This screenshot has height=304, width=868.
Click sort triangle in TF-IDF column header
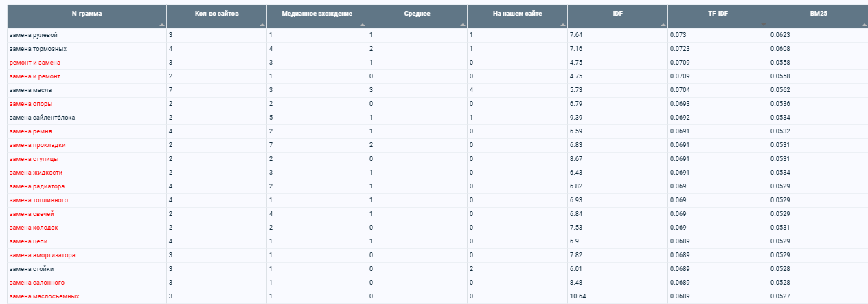coord(764,25)
